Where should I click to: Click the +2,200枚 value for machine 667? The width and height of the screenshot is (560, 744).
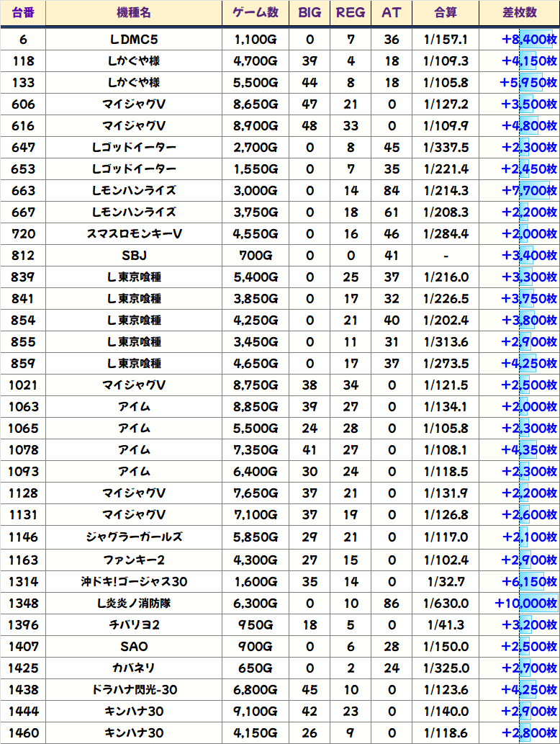[x=529, y=212]
